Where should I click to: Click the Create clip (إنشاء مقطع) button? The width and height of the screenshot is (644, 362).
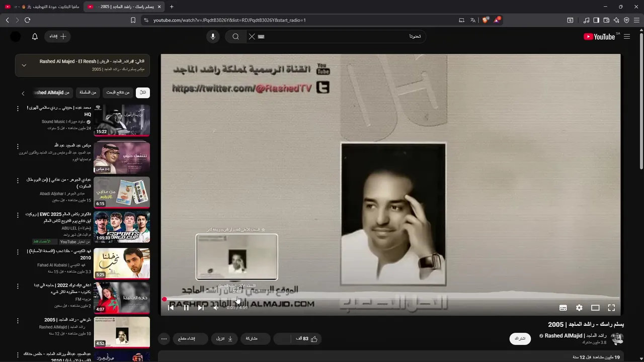[190, 339]
